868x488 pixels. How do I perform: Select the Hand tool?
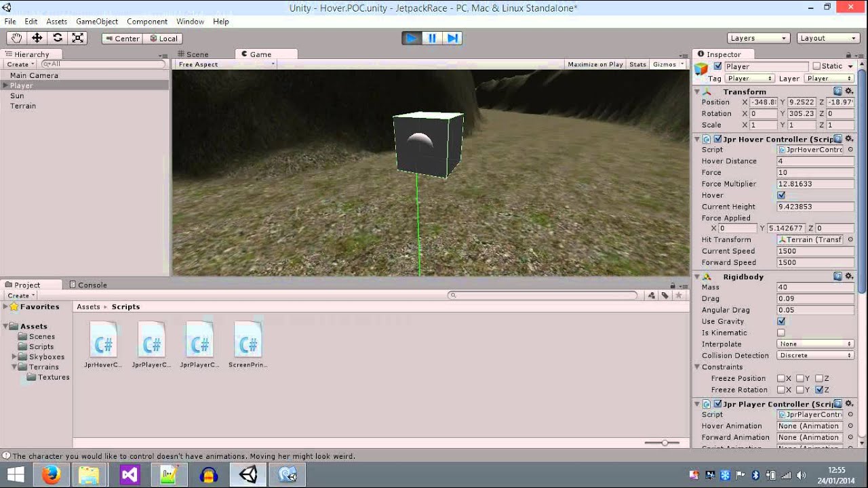(x=16, y=39)
